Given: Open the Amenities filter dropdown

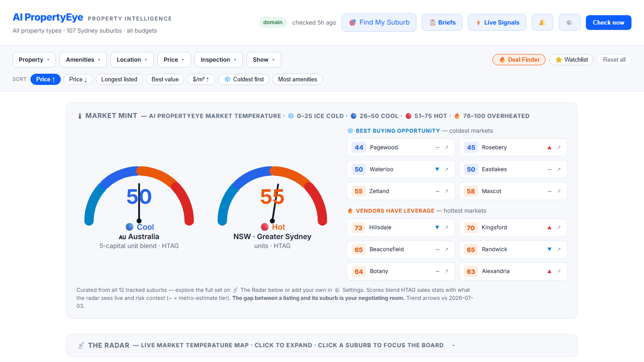Looking at the screenshot, I should 83,59.
